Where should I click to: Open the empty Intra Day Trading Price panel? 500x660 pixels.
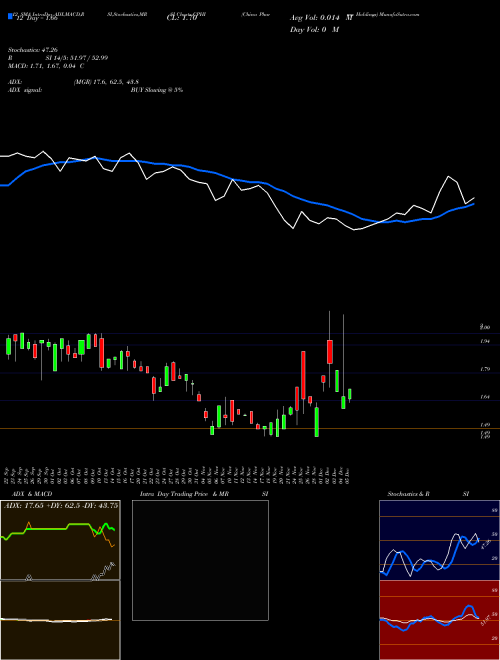coord(200,560)
